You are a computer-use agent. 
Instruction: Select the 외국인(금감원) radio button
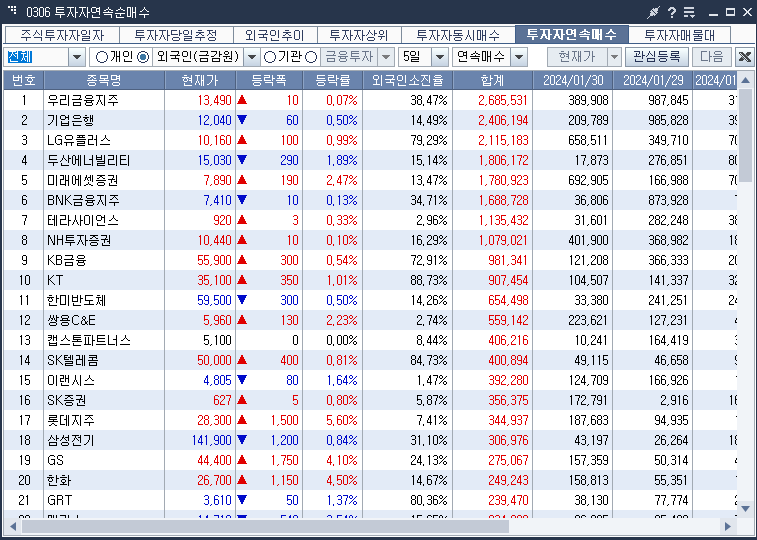(x=143, y=57)
